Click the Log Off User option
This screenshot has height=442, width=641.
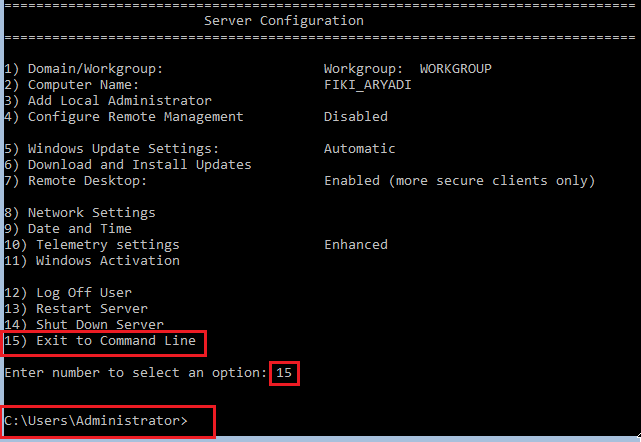click(x=68, y=293)
